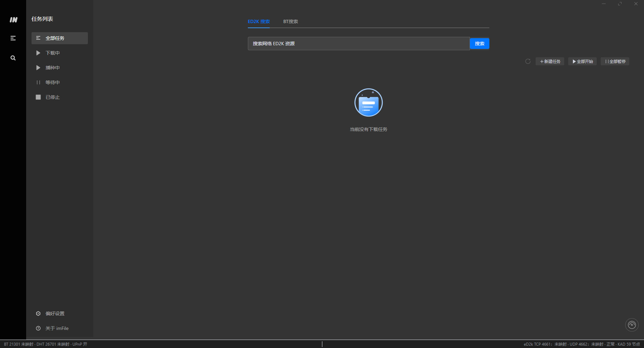Click the empty downloads clipboard illustration
This screenshot has width=644, height=348.
(369, 102)
